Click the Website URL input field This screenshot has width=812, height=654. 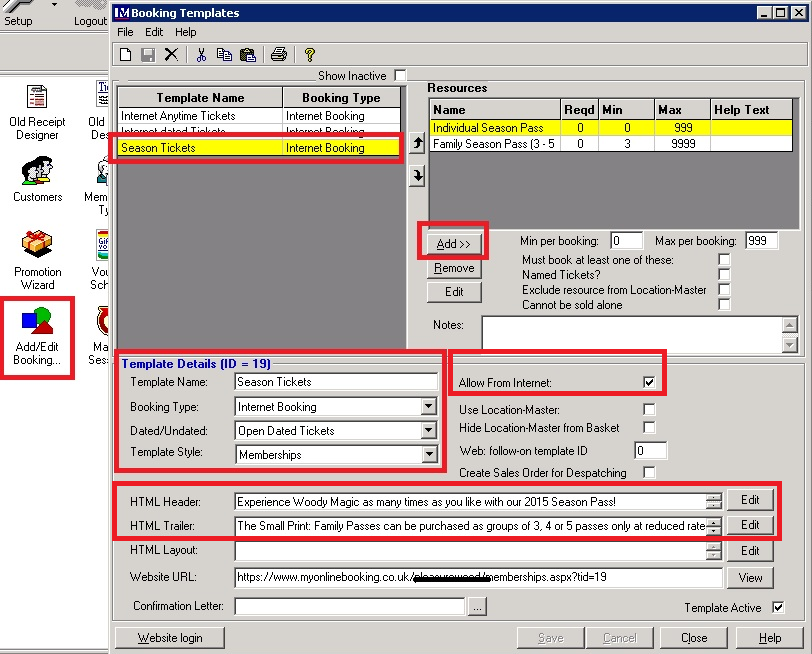478,577
